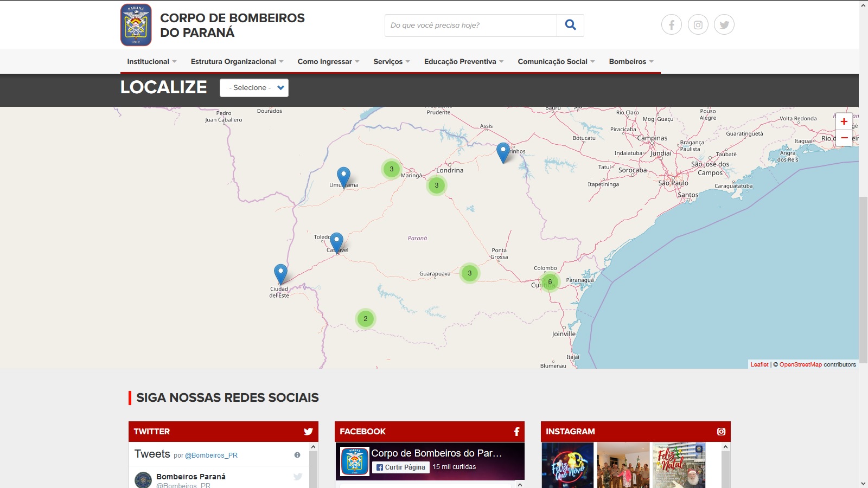Click Curtir Página Facebook button
Image resolution: width=868 pixels, height=488 pixels.
pos(401,467)
